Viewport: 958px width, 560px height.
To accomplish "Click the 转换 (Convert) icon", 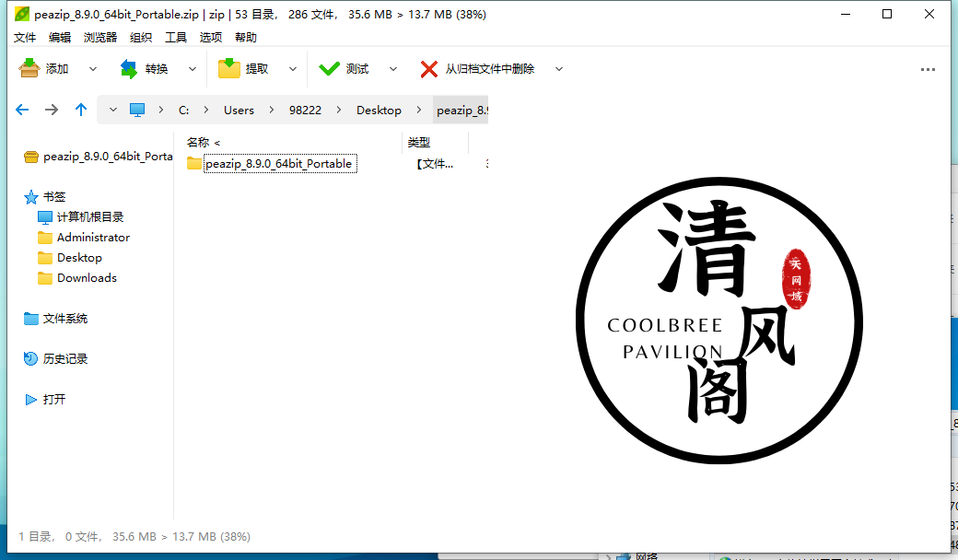I will [129, 68].
